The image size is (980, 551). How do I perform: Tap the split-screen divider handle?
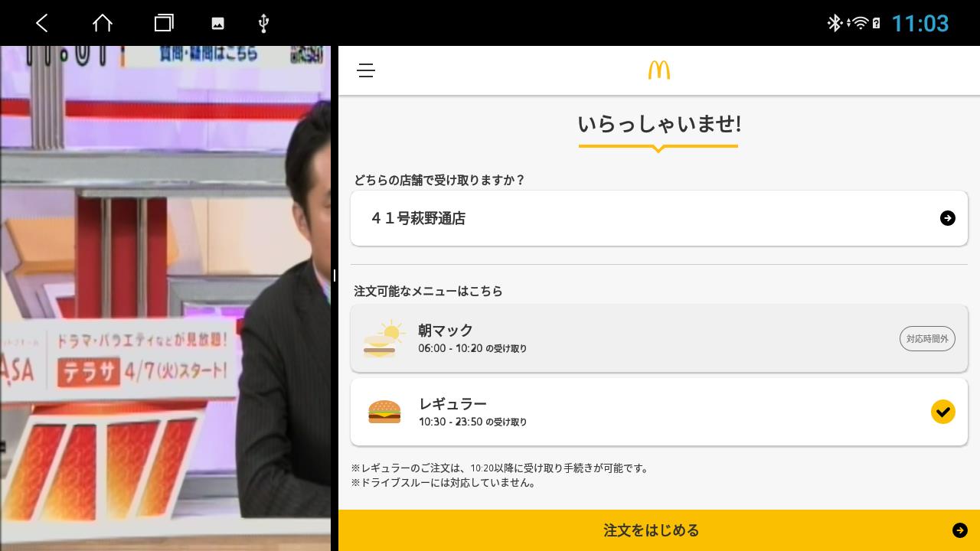coord(335,275)
